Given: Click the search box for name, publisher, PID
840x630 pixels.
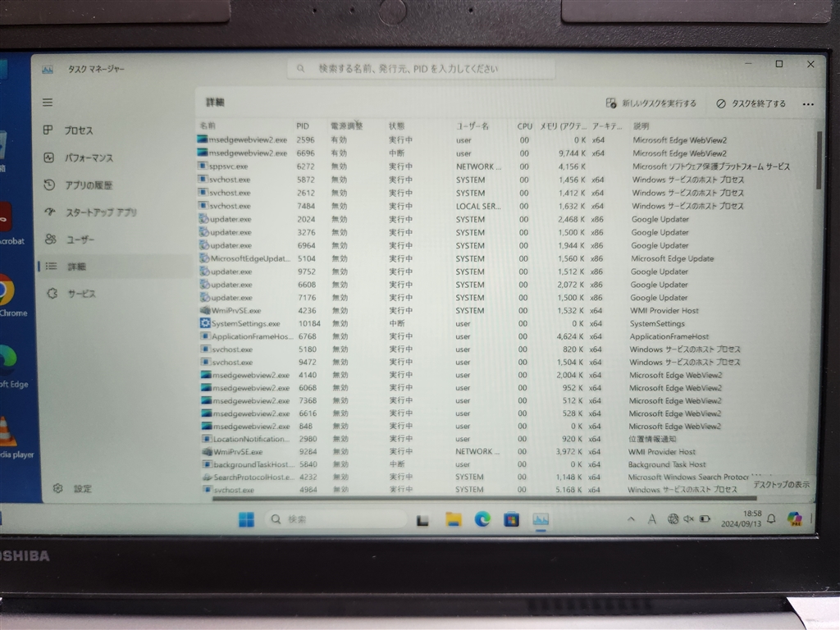Looking at the screenshot, I should [421, 69].
